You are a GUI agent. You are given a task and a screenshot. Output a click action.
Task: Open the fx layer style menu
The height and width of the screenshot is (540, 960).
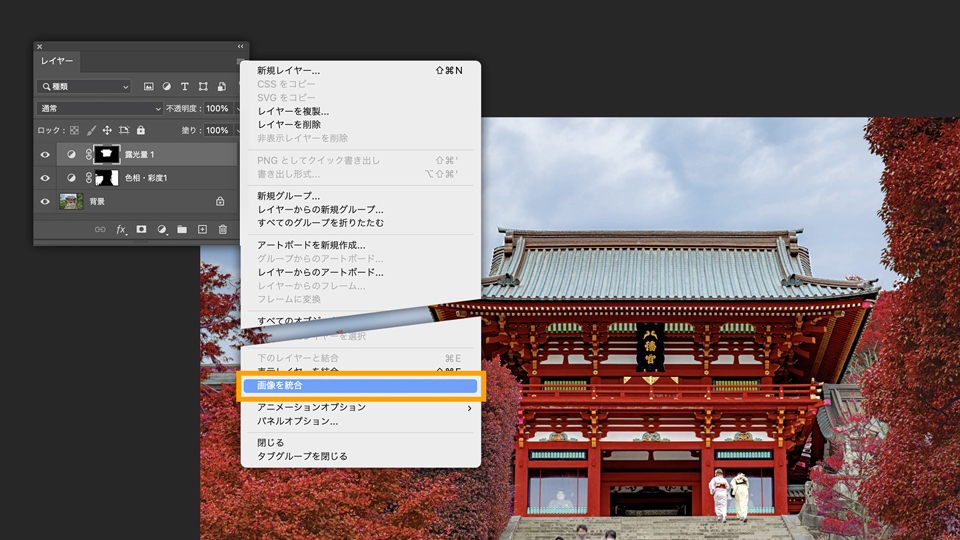click(121, 230)
